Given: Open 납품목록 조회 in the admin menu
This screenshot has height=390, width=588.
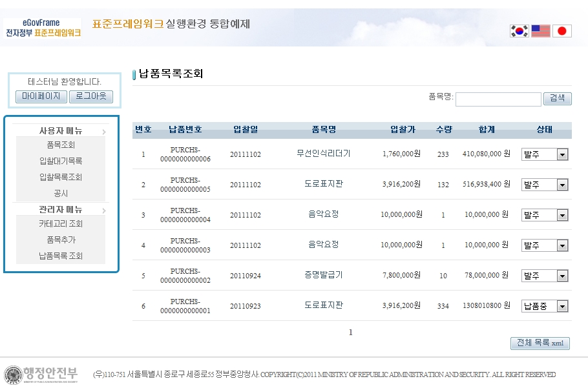Looking at the screenshot, I should 61,256.
